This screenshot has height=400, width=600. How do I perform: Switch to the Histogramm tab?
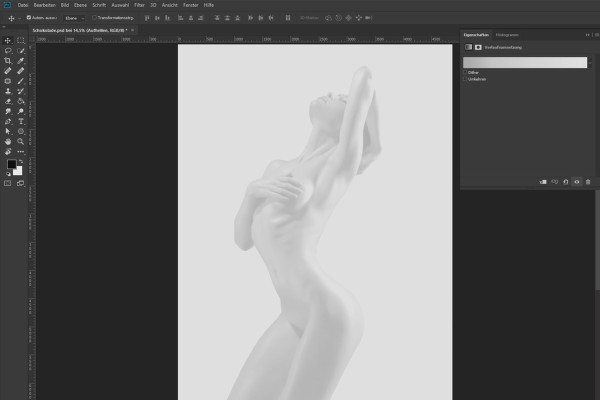click(x=507, y=35)
